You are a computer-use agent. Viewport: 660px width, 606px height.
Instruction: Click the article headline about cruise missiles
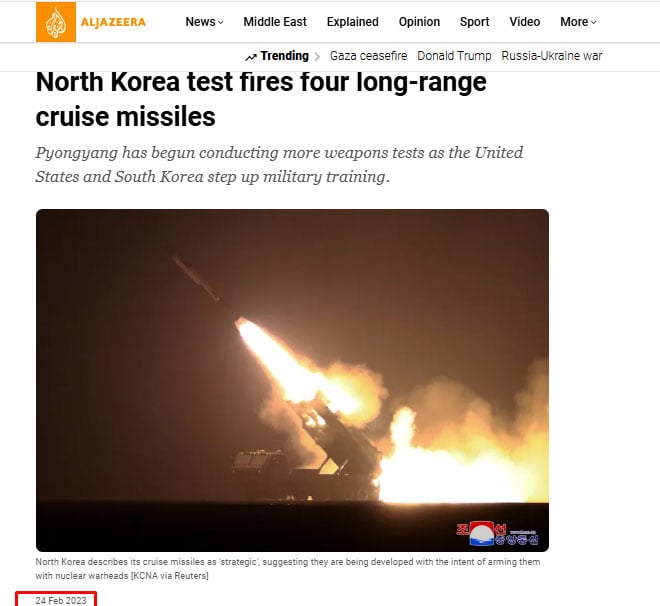(x=261, y=99)
